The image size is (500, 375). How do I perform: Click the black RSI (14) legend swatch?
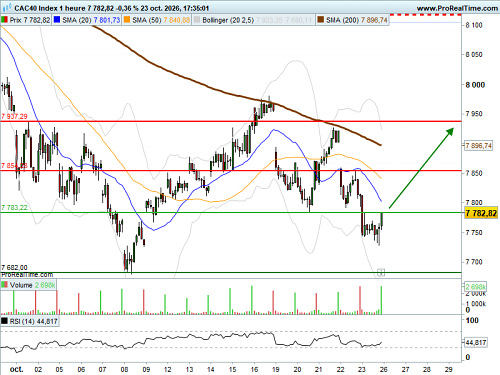(x=5, y=321)
